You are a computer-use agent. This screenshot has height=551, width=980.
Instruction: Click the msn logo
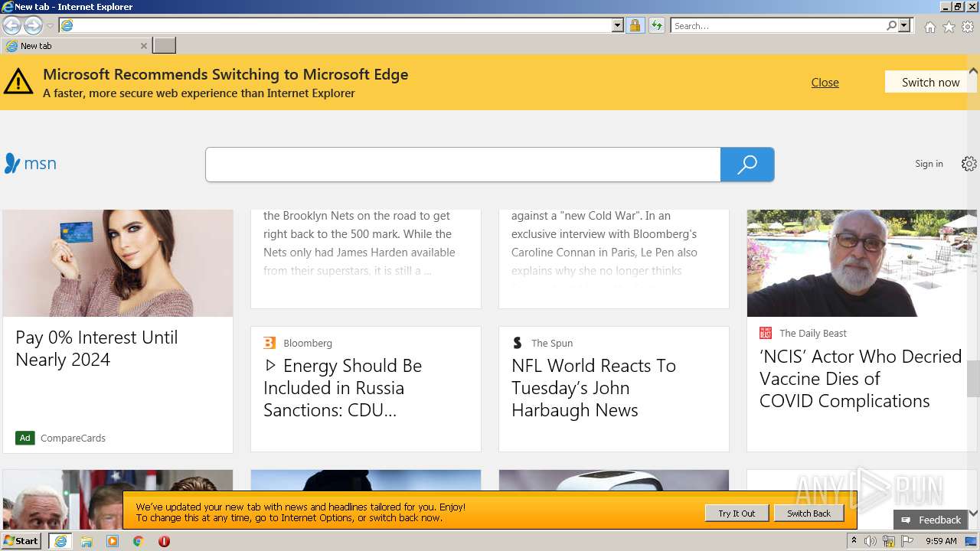pyautogui.click(x=31, y=163)
